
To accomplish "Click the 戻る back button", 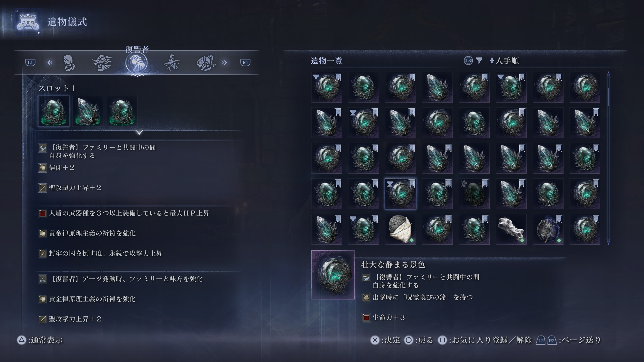I will [x=419, y=340].
